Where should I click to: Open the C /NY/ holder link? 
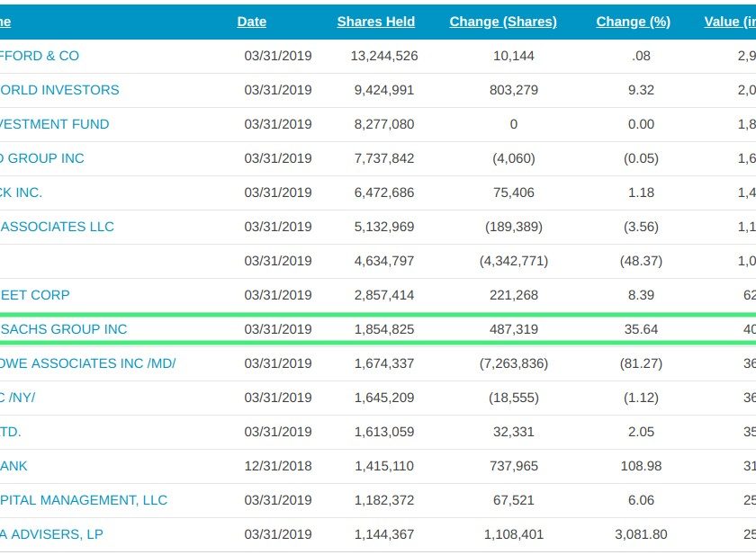(x=17, y=398)
